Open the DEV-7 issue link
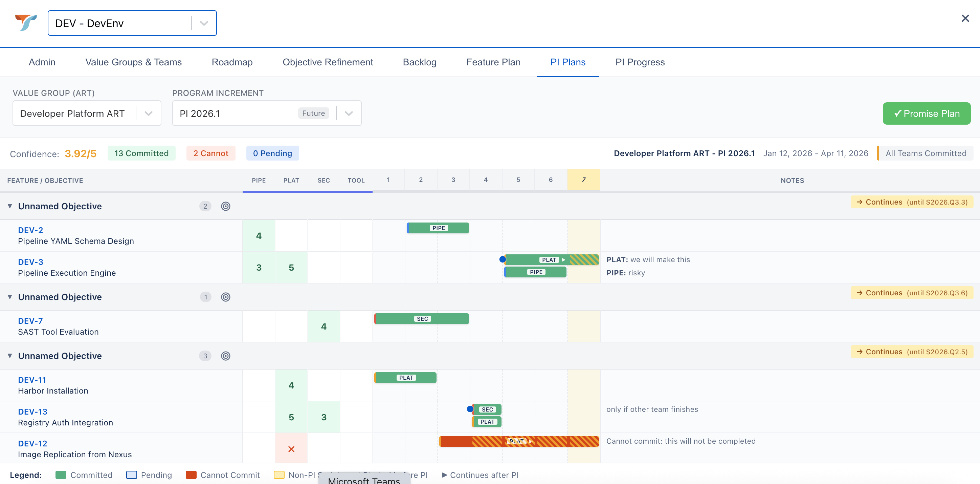 (30, 321)
